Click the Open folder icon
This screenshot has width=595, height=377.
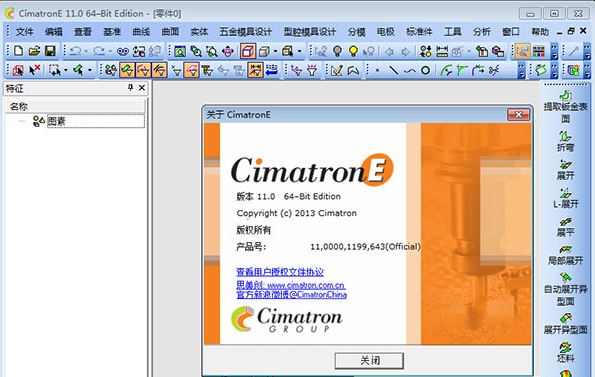point(34,51)
